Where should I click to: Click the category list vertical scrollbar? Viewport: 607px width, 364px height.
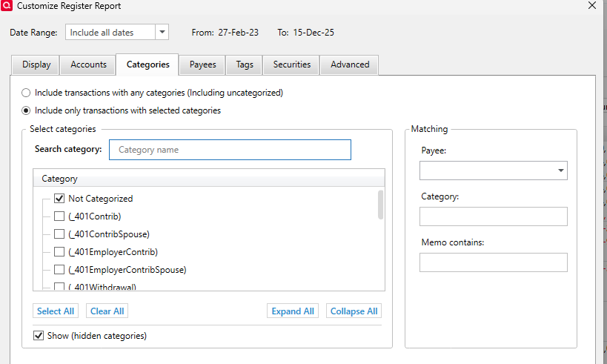(x=381, y=205)
